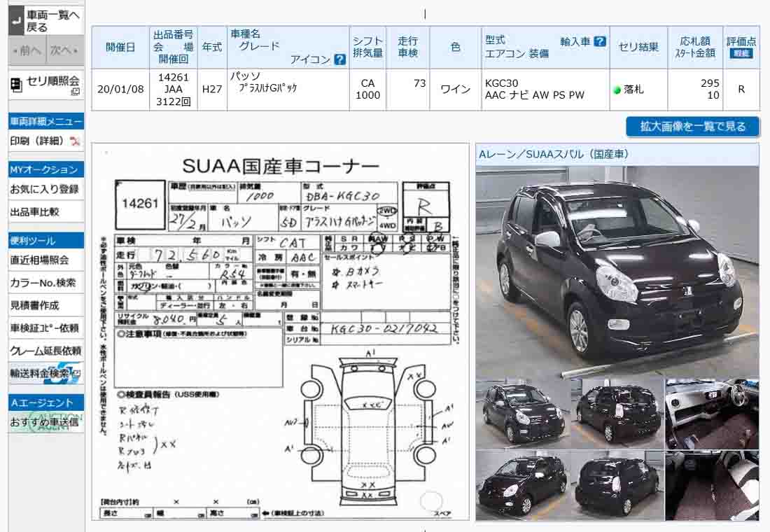Click the 便利ツール section header
Image resolution: width=770 pixels, height=532 pixels.
[x=46, y=241]
